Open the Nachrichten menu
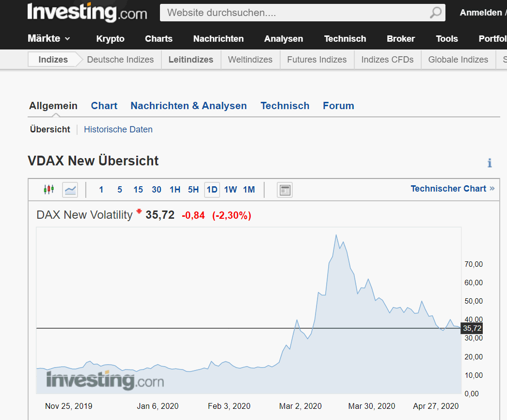 tap(219, 39)
